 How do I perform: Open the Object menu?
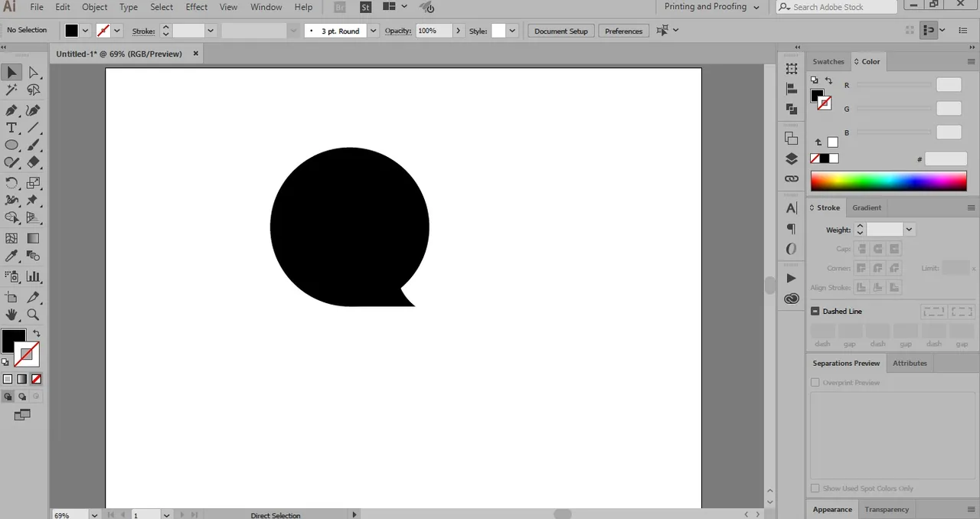pyautogui.click(x=95, y=7)
